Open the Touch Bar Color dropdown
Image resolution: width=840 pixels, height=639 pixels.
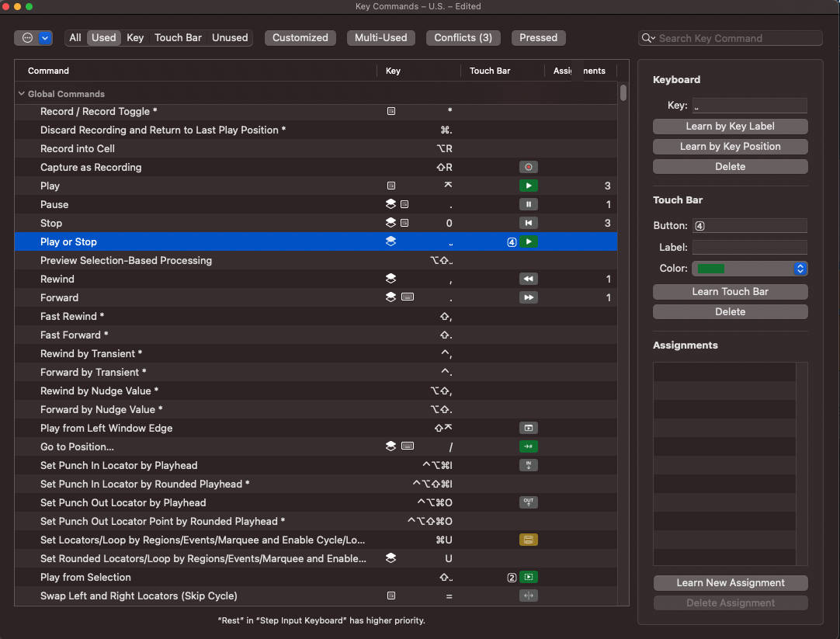click(800, 269)
